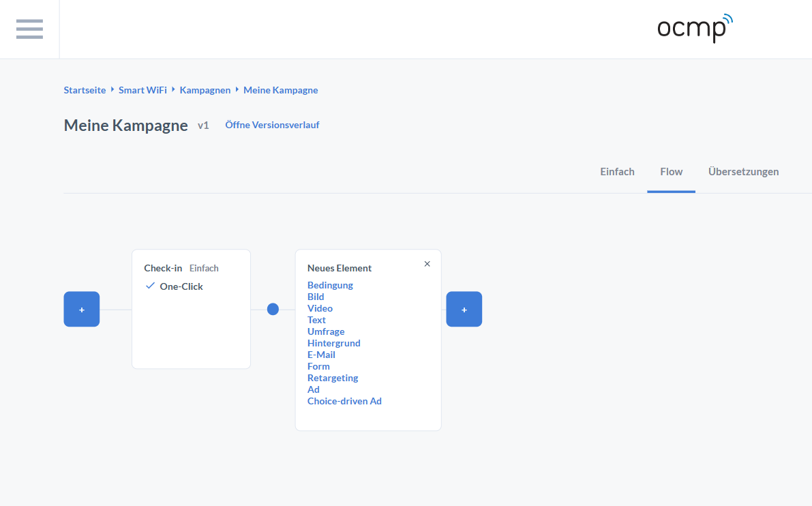Click the ocmp logo
Screen dimensions: 812x506
click(x=694, y=29)
